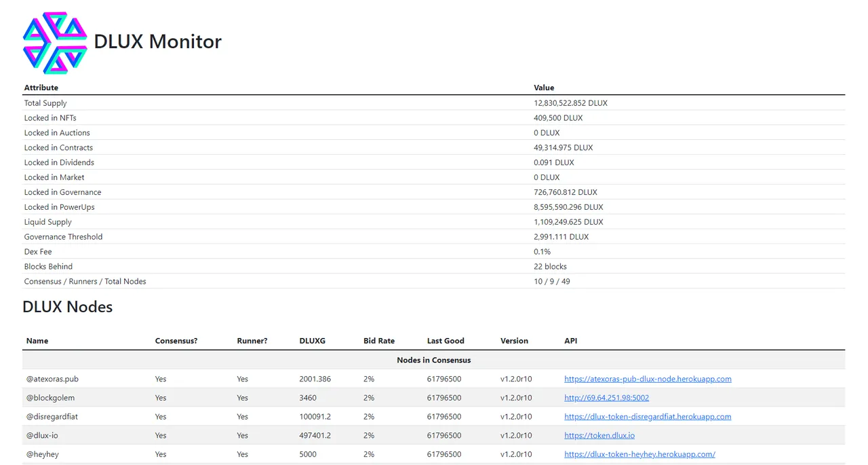
Task: Select the Locked in PowerUps label
Action: pyautogui.click(x=59, y=208)
